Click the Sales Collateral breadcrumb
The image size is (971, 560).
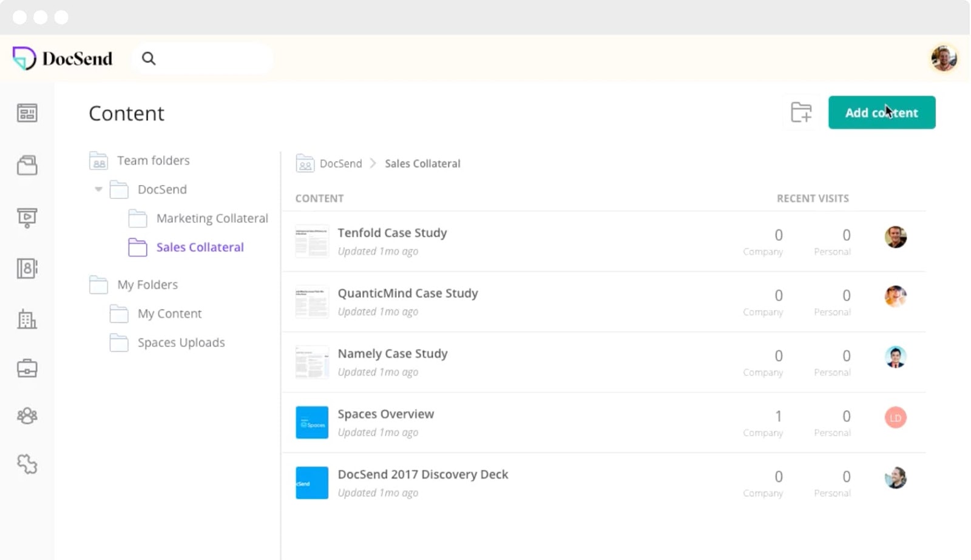[422, 163]
